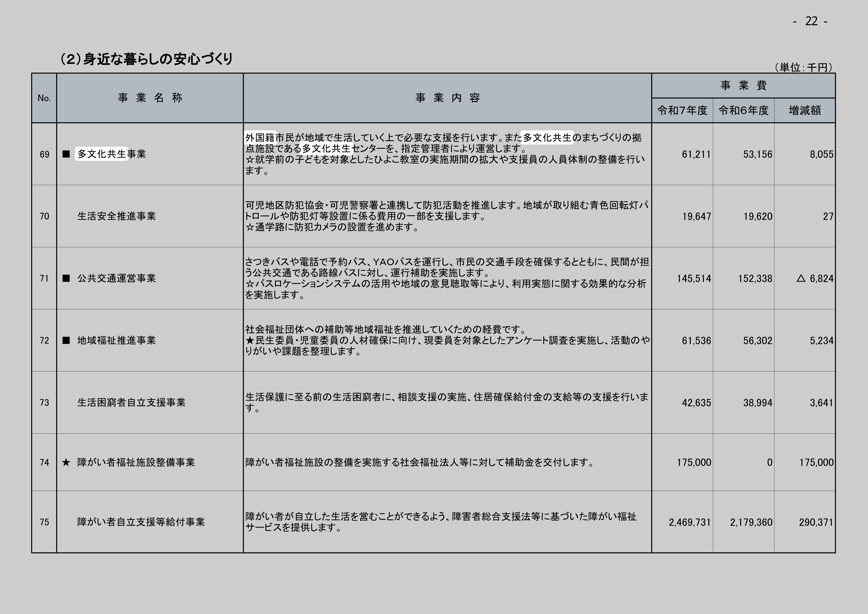Click the No. column header
The width and height of the screenshot is (868, 614).
pos(44,98)
